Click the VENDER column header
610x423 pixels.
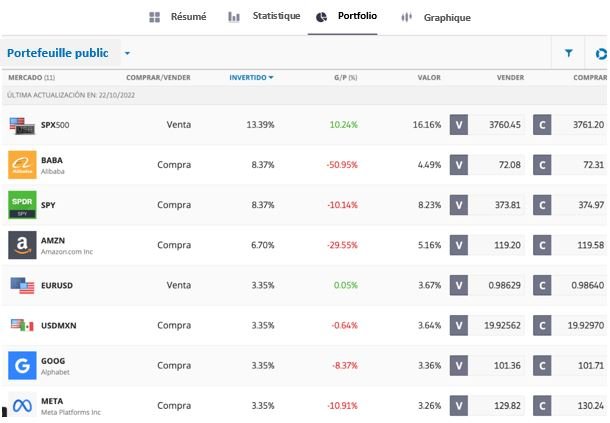tap(510, 77)
